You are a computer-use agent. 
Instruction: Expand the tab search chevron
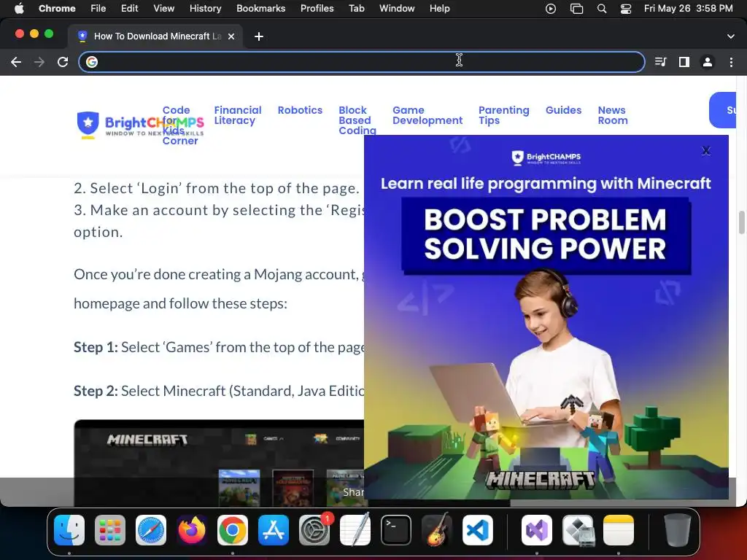pyautogui.click(x=731, y=36)
